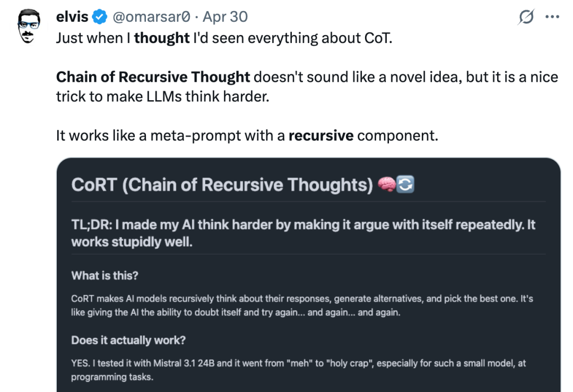
Task: Click the Mistral 3.1 24B sentence
Action: tap(298, 370)
